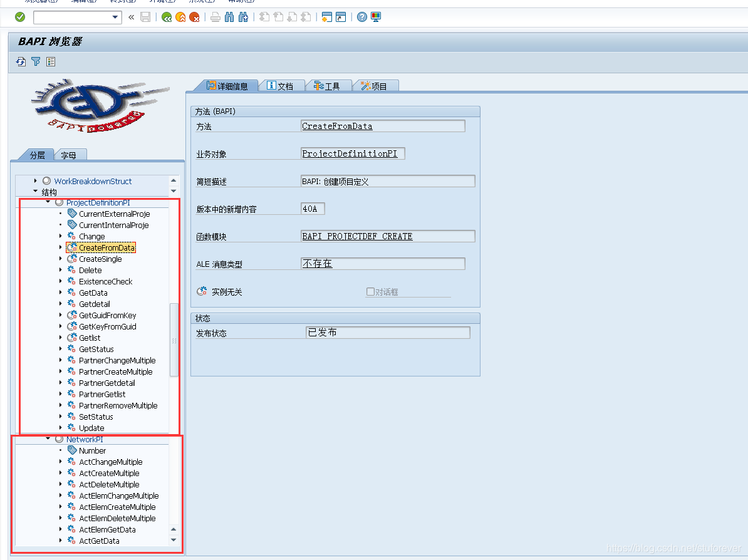Screen dimensions: 748x560
Task: Switch to the 项目 tab
Action: point(374,86)
